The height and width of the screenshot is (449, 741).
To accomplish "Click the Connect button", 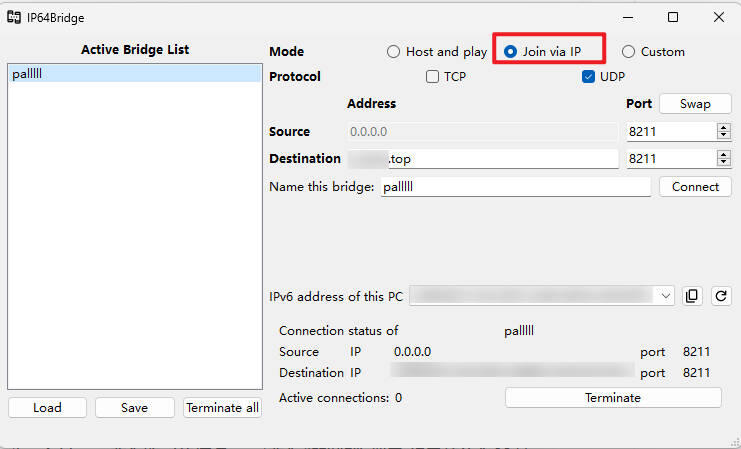I will point(695,187).
